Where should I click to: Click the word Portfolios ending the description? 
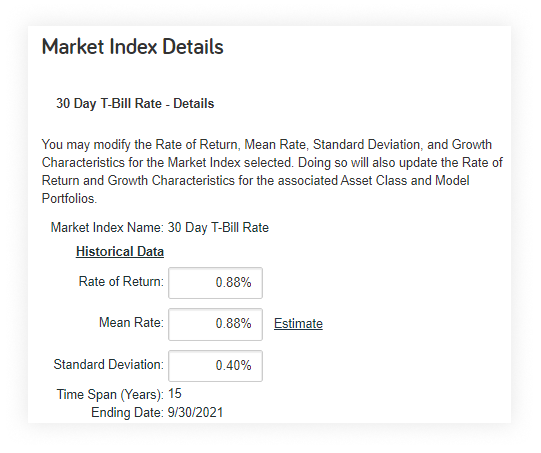click(69, 199)
